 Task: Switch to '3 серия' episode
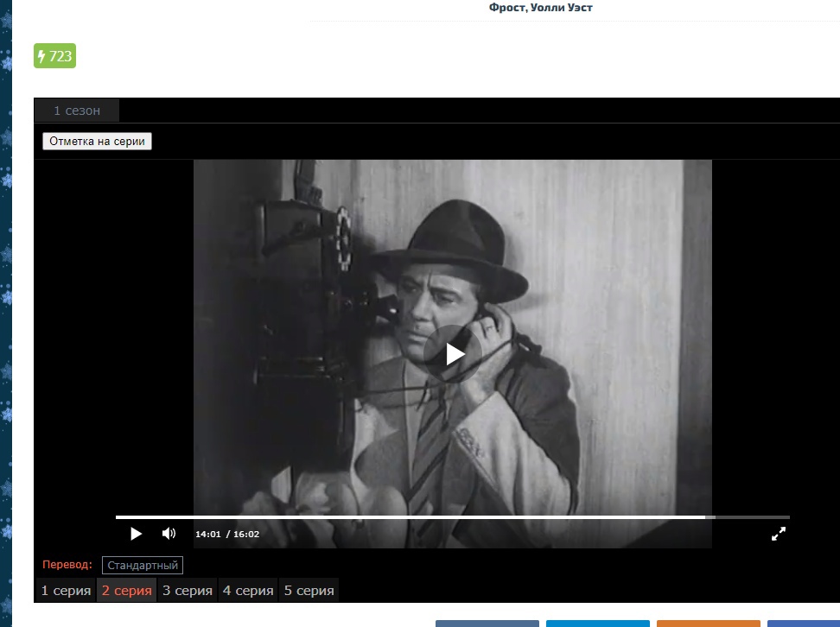(188, 590)
